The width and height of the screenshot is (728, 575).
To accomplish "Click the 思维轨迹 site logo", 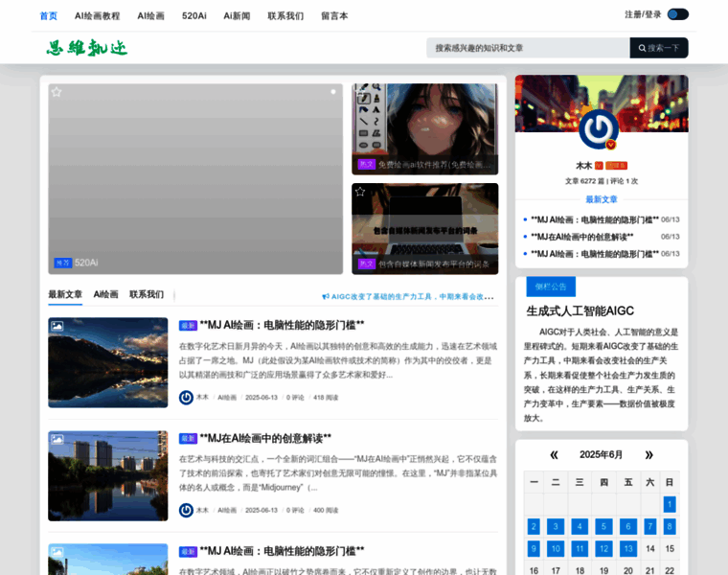I will pos(87,48).
